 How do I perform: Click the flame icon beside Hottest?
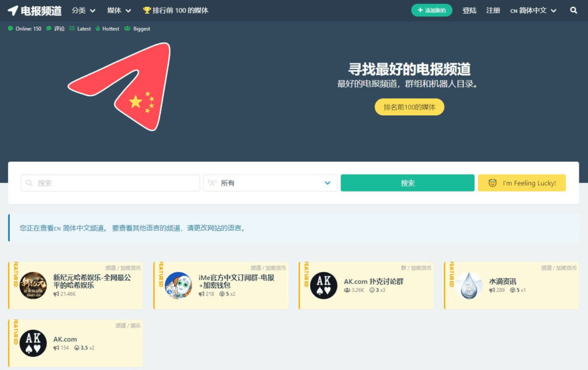98,29
